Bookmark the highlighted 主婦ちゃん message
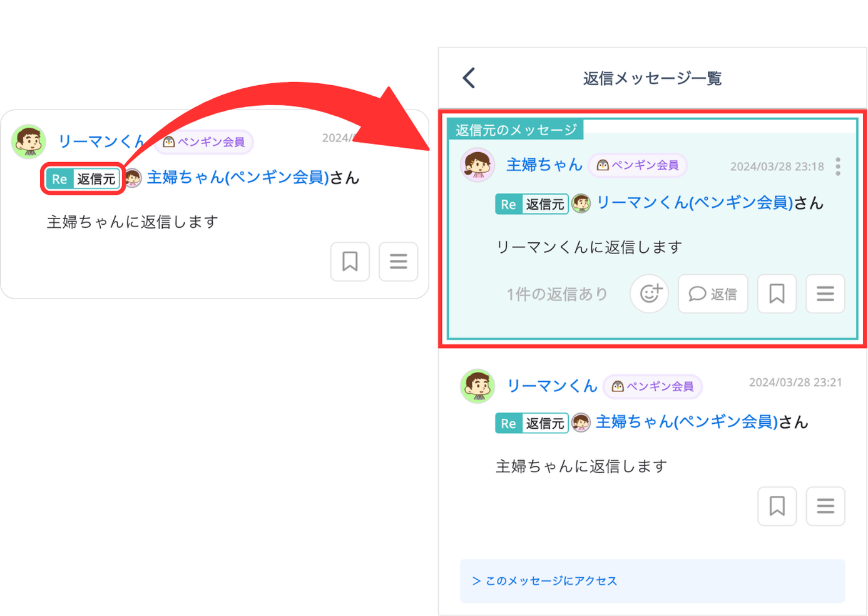The width and height of the screenshot is (868, 616). point(777,294)
